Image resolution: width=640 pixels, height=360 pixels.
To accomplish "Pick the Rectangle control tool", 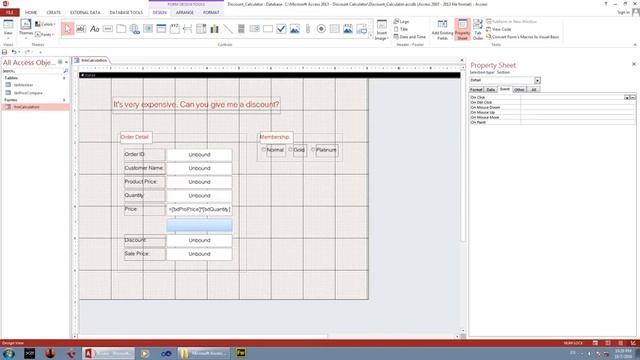I will click(268, 29).
